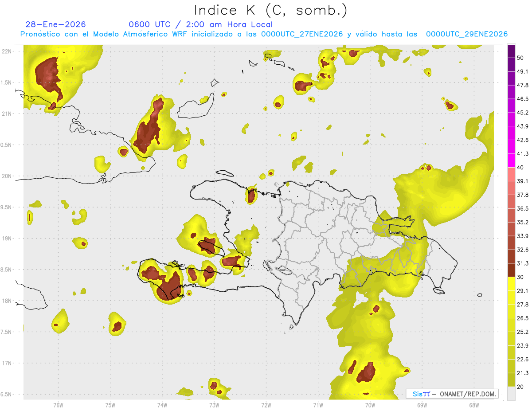Click the colorbar value "26.5"

[523, 318]
